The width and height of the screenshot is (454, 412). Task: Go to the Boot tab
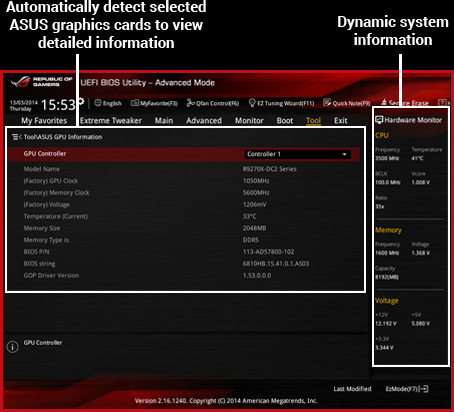point(285,121)
